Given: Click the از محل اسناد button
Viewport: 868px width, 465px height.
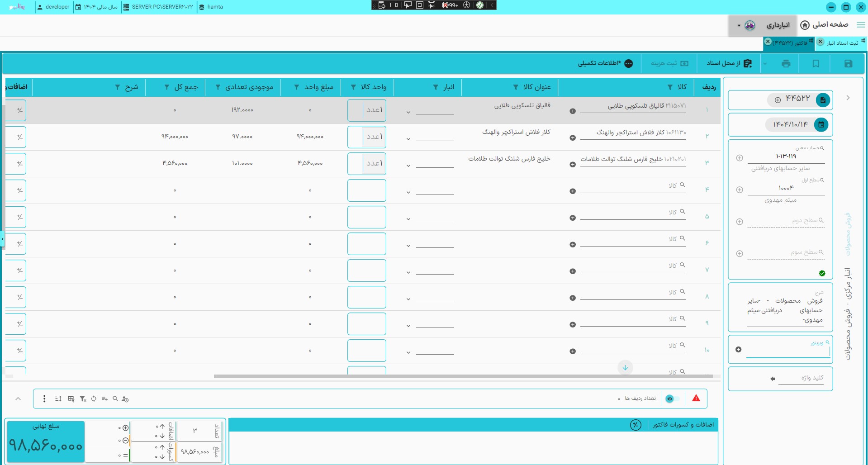Looking at the screenshot, I should (729, 63).
